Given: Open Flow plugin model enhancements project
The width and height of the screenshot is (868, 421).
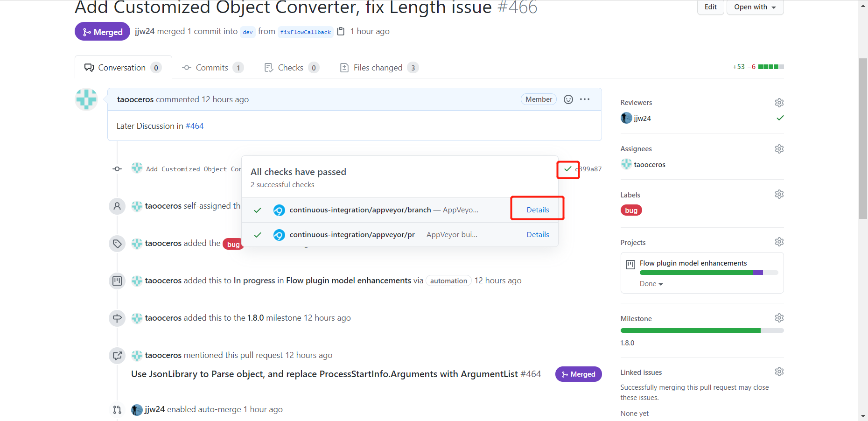Looking at the screenshot, I should click(693, 263).
